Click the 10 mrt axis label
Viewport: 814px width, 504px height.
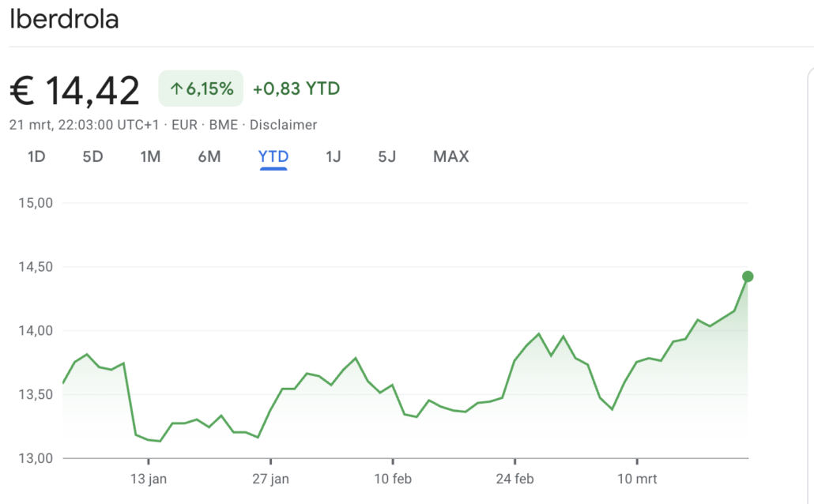pos(637,479)
